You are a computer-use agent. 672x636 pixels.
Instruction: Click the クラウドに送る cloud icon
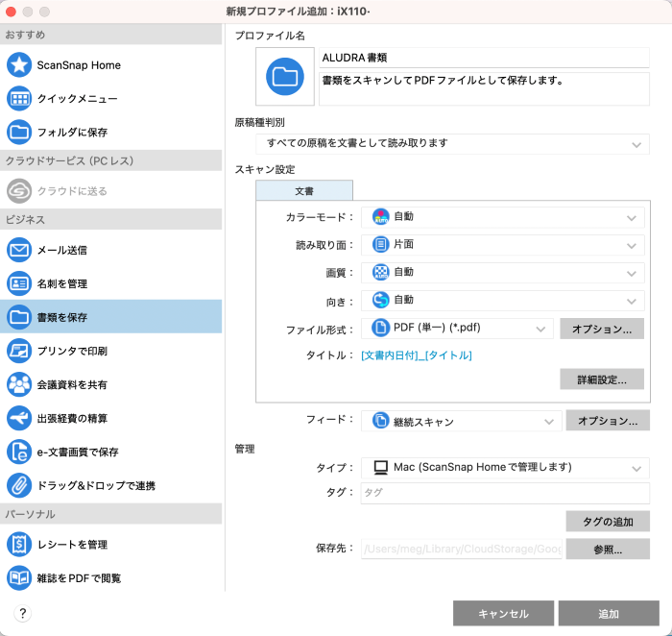point(19,191)
